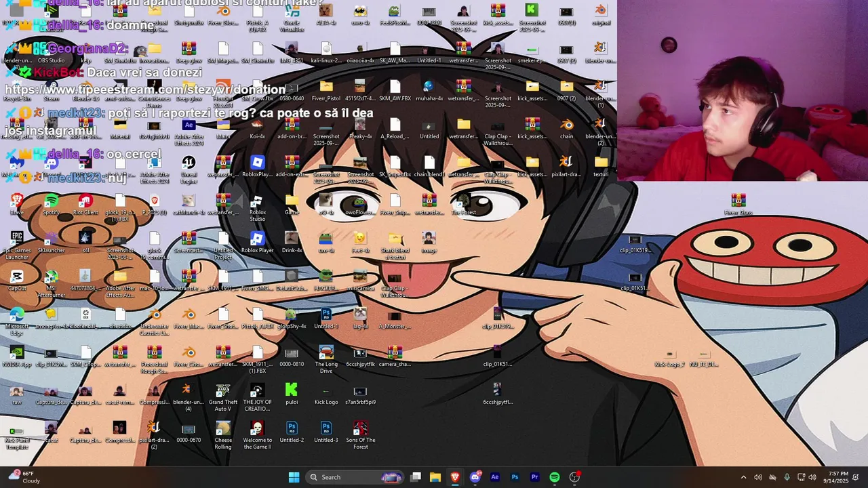This screenshot has width=868, height=488.
Task: Select the Untitled-1 Photoshop file
Action: pyautogui.click(x=326, y=318)
